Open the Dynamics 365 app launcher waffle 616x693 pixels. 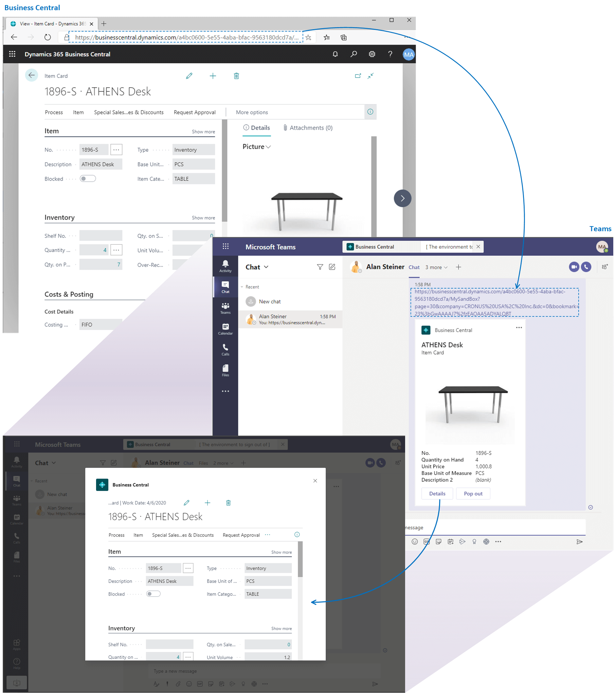pyautogui.click(x=12, y=54)
